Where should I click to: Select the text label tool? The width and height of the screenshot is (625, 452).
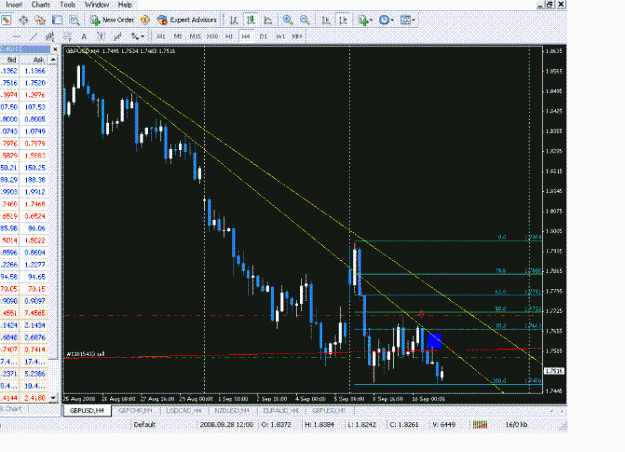pyautogui.click(x=101, y=37)
